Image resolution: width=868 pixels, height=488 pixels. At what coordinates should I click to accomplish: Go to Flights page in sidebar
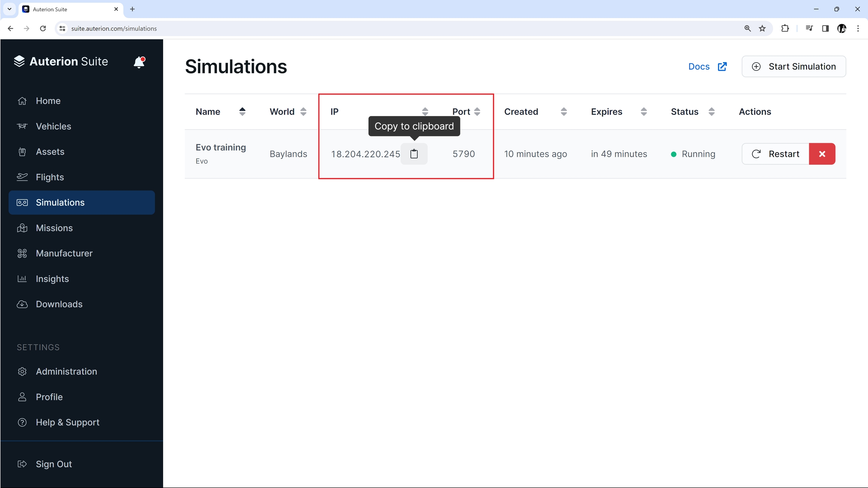pyautogui.click(x=50, y=177)
